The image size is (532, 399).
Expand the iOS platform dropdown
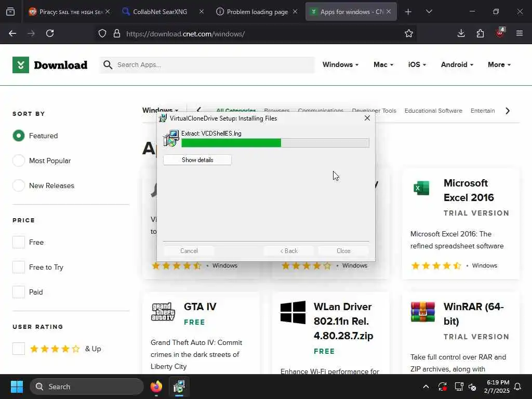[417, 64]
